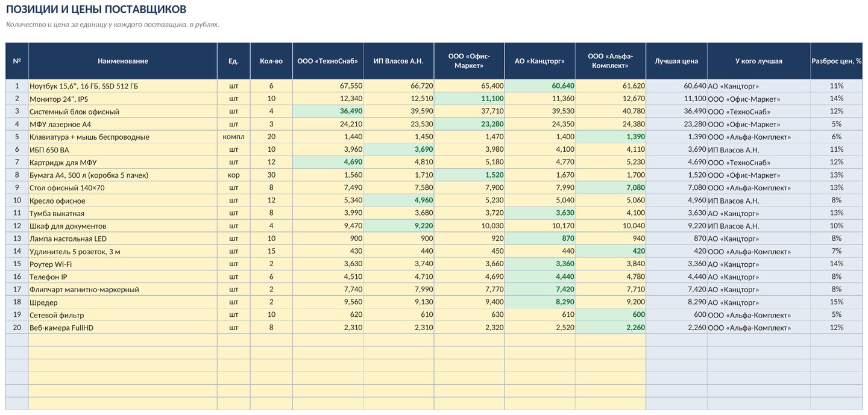The width and height of the screenshot is (868, 415).
Task: Click the 'Лампа настольная LED' cell
Action: click(123, 239)
